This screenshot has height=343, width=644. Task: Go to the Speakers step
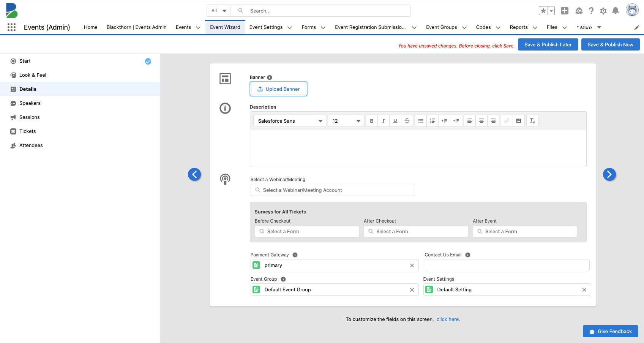click(80, 103)
